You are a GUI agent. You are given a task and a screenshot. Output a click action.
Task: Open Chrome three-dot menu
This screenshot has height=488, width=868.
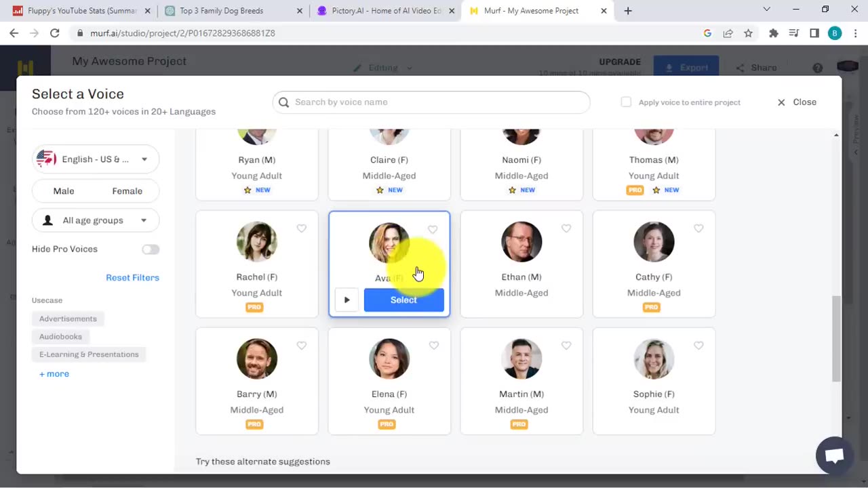[x=855, y=33]
